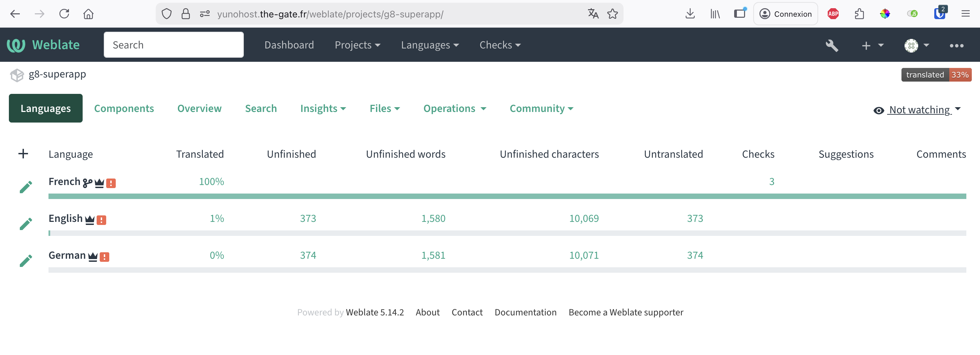Click the Weblate Search input field
Viewport: 980px width, 355px height.
pos(173,45)
